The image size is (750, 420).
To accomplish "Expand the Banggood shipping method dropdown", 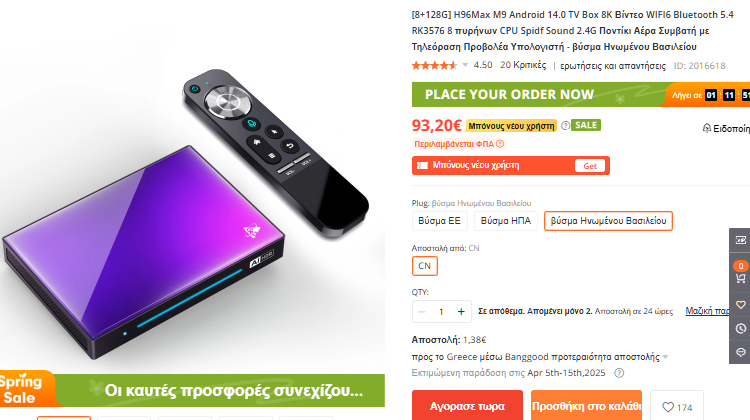I will coord(665,357).
